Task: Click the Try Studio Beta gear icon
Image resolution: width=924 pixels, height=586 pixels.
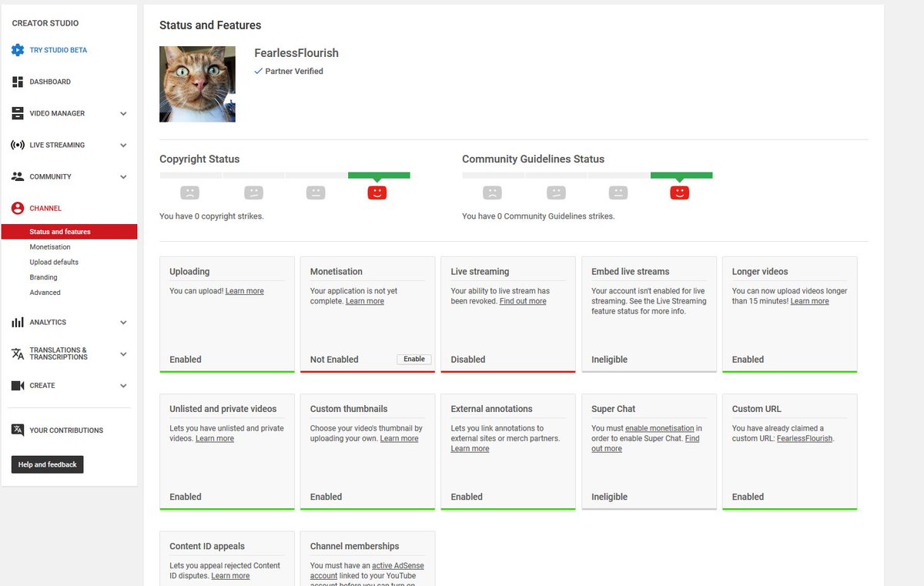Action: click(x=18, y=50)
